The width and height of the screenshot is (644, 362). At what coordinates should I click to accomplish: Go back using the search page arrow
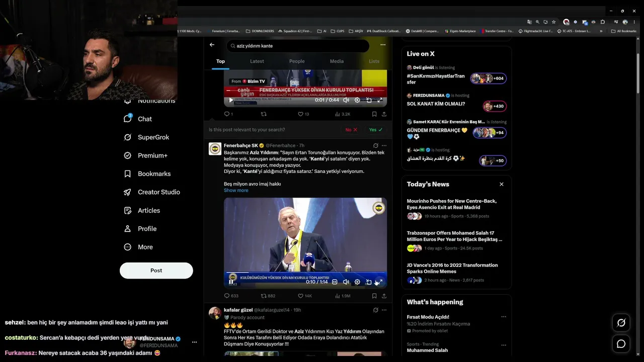pyautogui.click(x=212, y=45)
